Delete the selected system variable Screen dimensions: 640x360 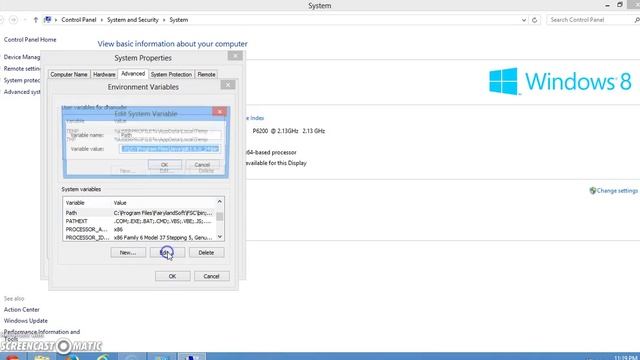tap(207, 253)
